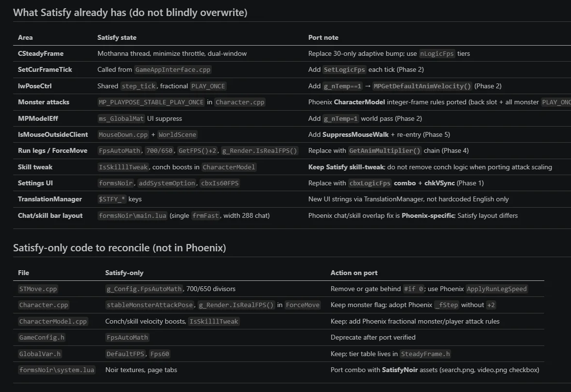Select the "addSystemOption" code snippet
Image resolution: width=571 pixels, height=392 pixels.
(167, 183)
